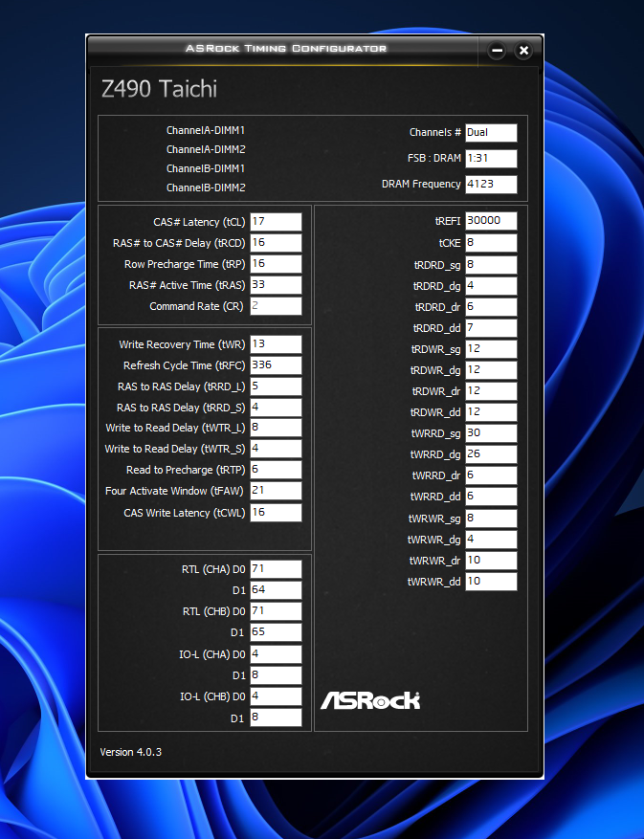Select the IO-L (CHA) D1 field
The image size is (644, 839).
[x=276, y=675]
